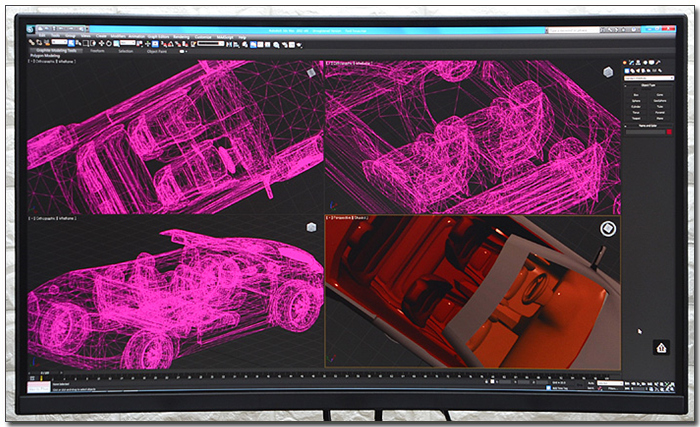Click the red object color swatch
Screen dimensions: 700x427
click(x=668, y=133)
